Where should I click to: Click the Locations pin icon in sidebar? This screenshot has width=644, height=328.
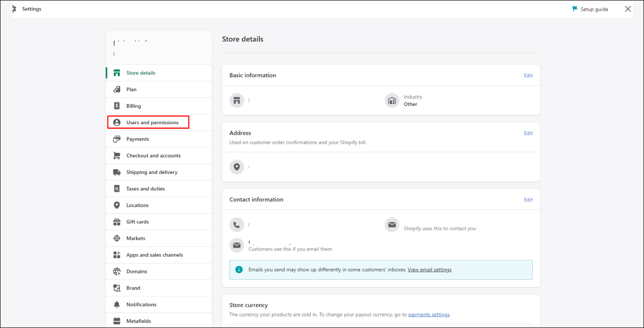117,205
